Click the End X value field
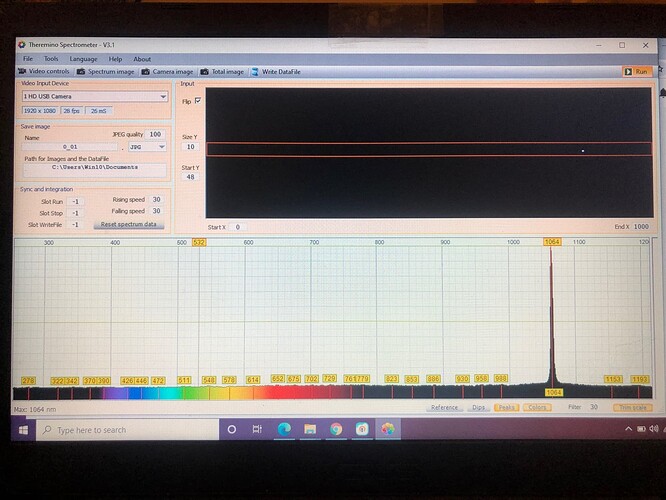The image size is (666, 500). 641,226
